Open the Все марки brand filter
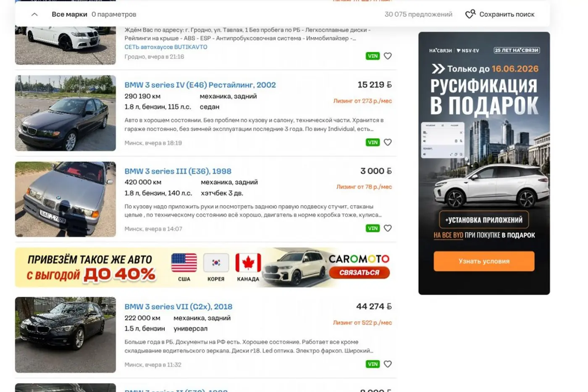 click(69, 14)
